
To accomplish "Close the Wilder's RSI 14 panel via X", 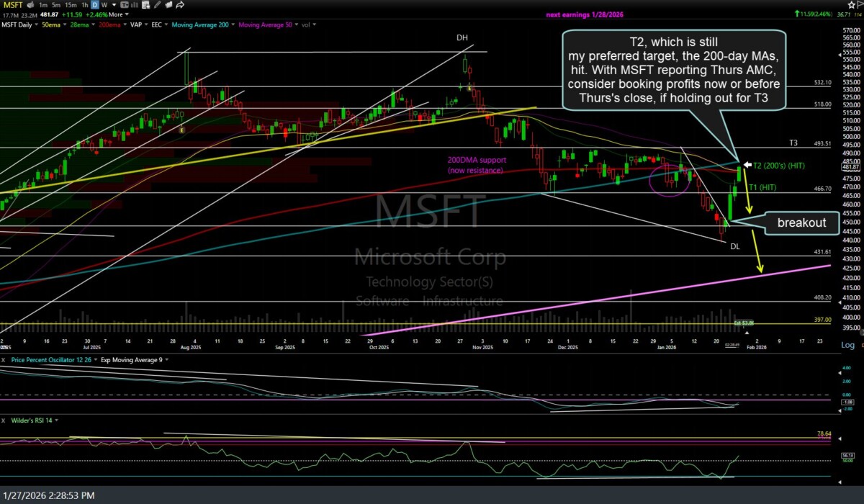I will 4,420.
